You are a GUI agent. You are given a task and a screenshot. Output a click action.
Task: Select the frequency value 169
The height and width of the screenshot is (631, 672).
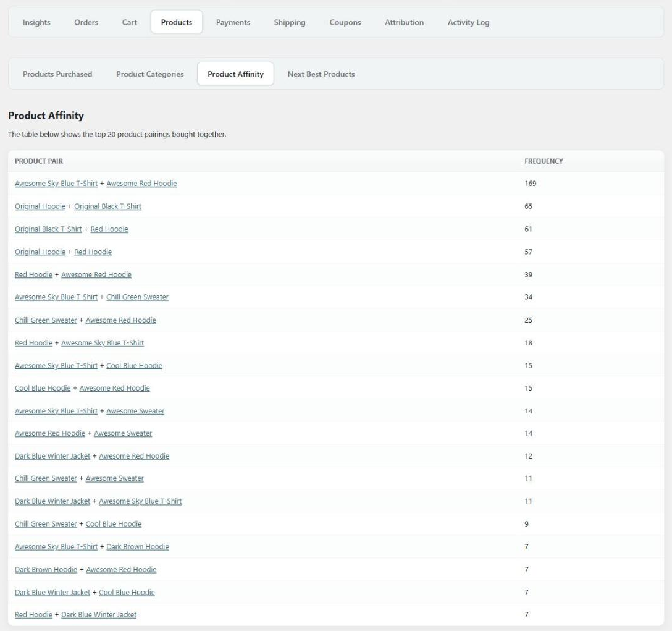point(531,184)
